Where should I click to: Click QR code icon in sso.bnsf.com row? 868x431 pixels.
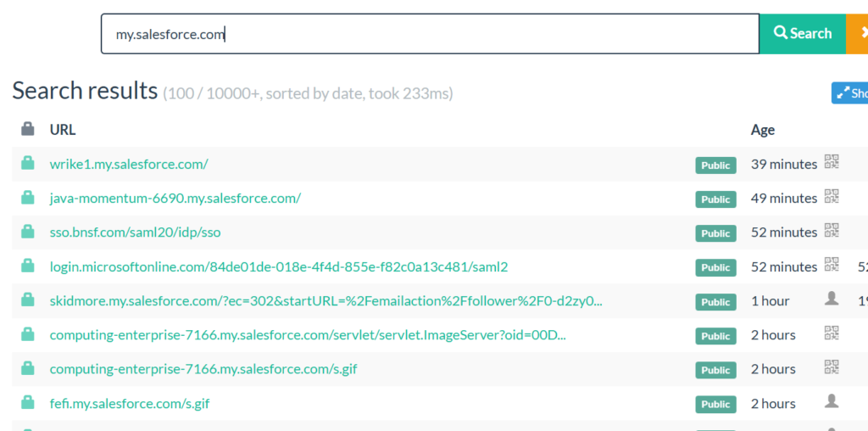pos(832,231)
